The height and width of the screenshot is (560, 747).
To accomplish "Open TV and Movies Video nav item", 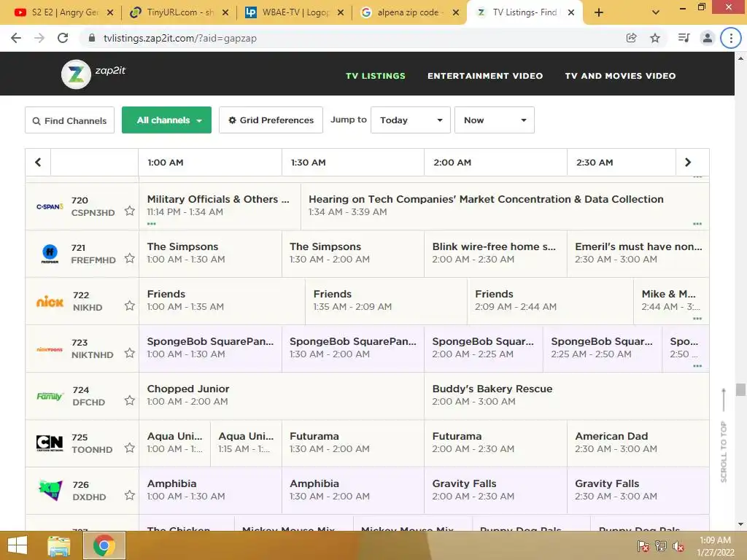I will click(x=620, y=76).
